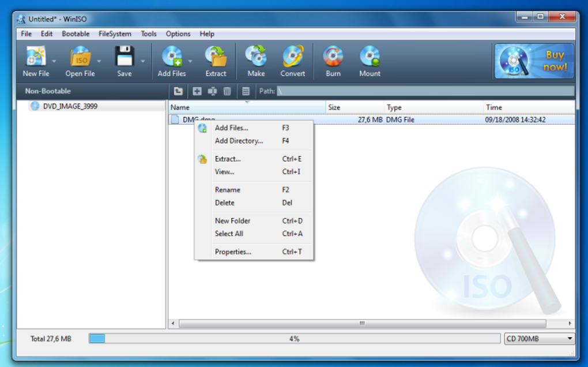
Task: Sort by the Time column header
Action: coord(529,107)
